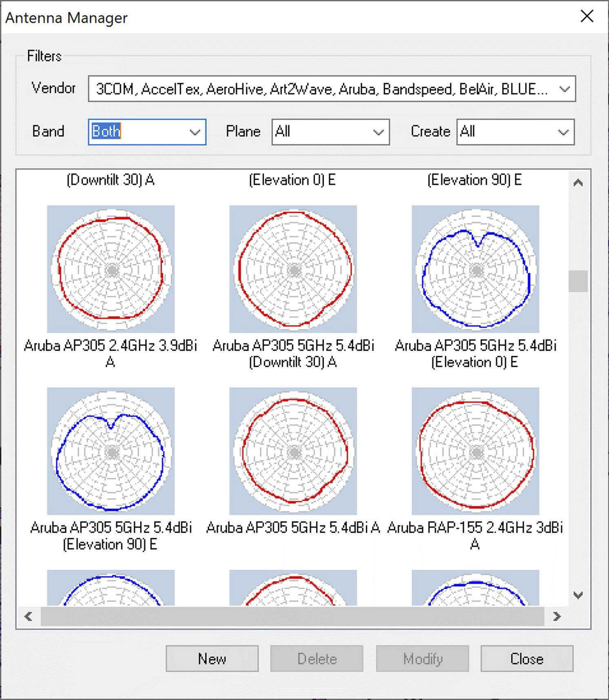Screen dimensions: 609x700
Task: Select Aruba AP305 5GHz Elevation 0 E pattern
Action: [475, 269]
